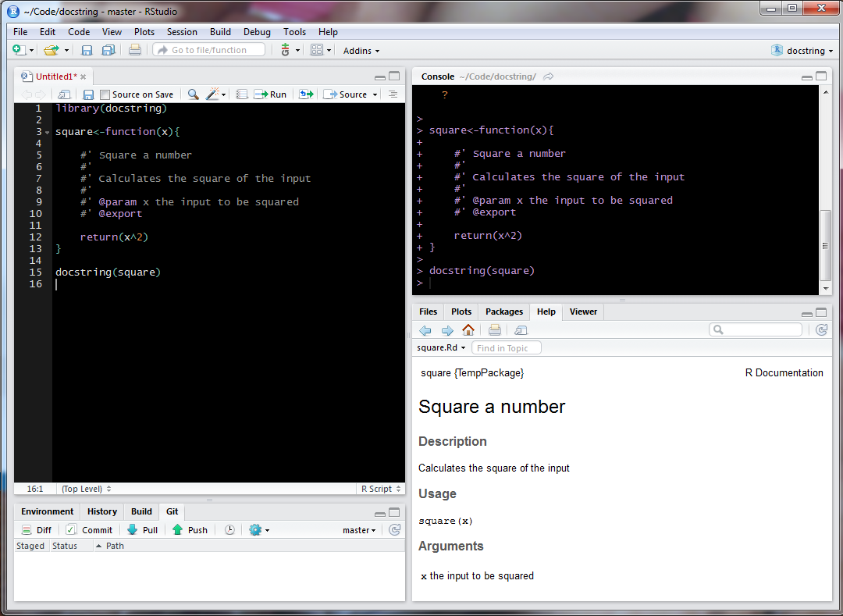The height and width of the screenshot is (616, 843).
Task: Expand the Source button options arrow
Action: (x=375, y=94)
